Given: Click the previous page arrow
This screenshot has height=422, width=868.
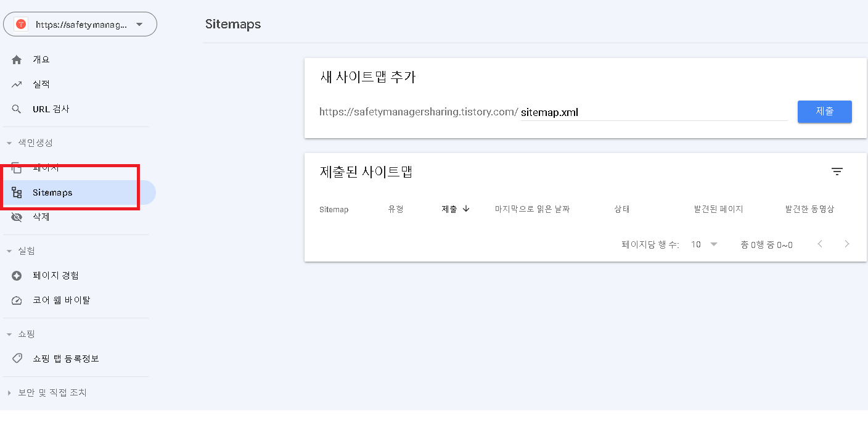Looking at the screenshot, I should [x=820, y=244].
